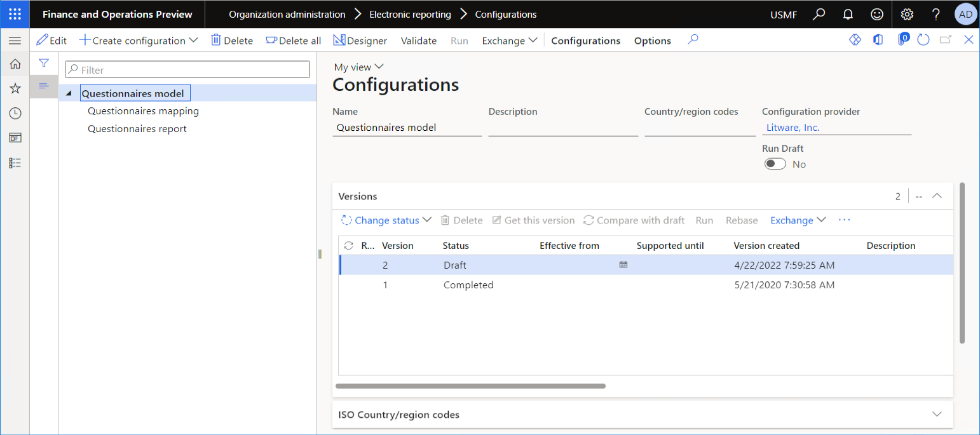Open the Home page icon in sidebar
This screenshot has width=980, height=435.
click(14, 64)
